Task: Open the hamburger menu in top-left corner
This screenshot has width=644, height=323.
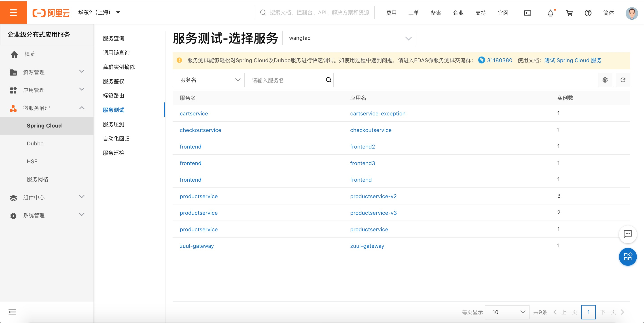Action: click(13, 13)
